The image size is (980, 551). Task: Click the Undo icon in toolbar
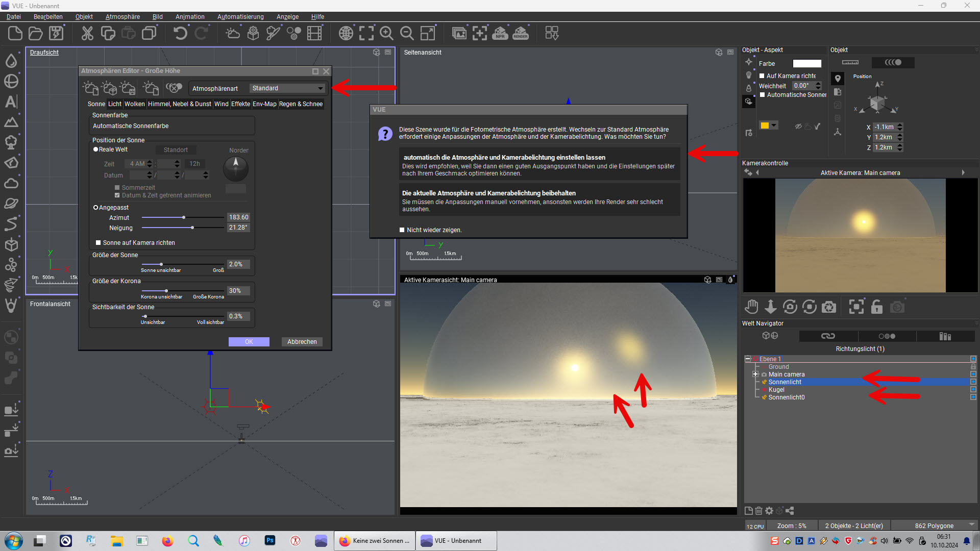[180, 34]
